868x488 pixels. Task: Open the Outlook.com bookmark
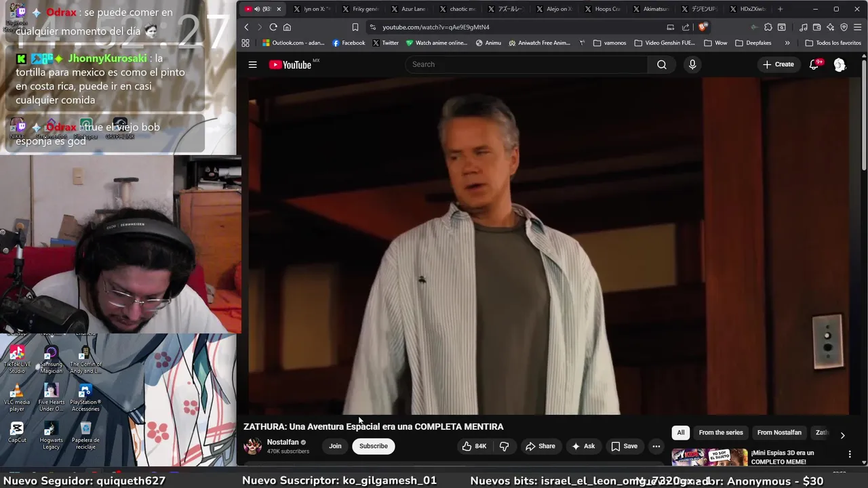click(294, 43)
